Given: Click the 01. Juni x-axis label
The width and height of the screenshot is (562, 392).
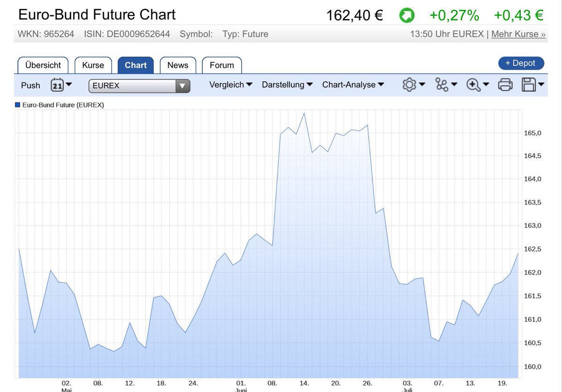Looking at the screenshot, I should (x=241, y=386).
